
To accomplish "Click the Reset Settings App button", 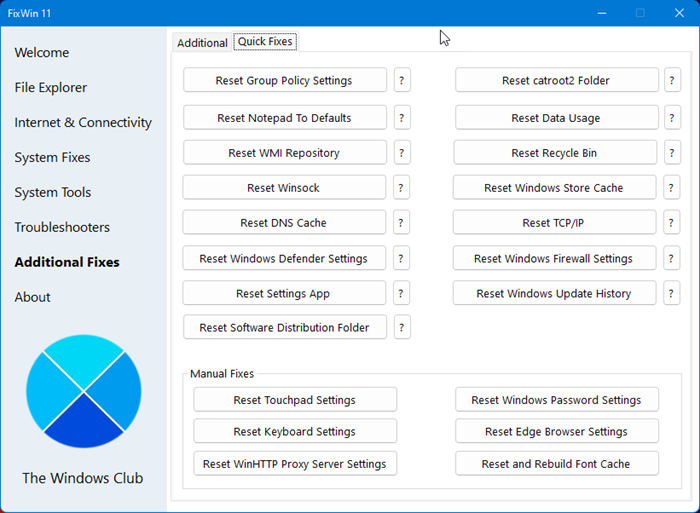I will (284, 293).
